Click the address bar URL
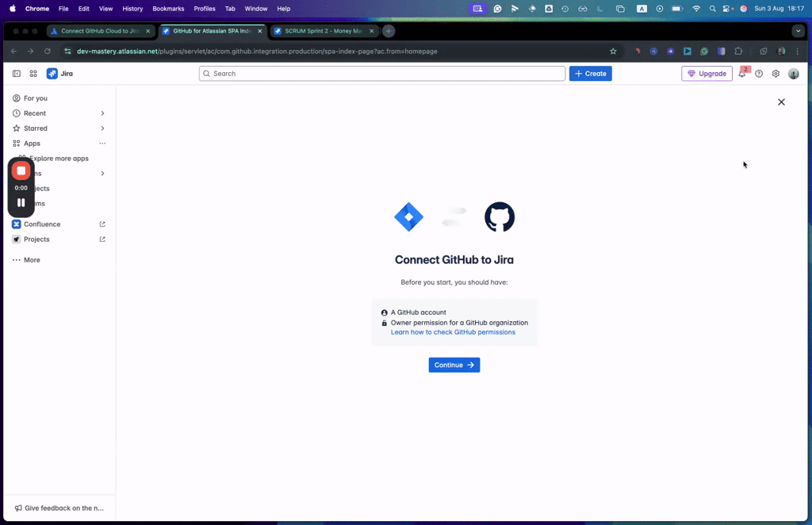 pyautogui.click(x=257, y=52)
